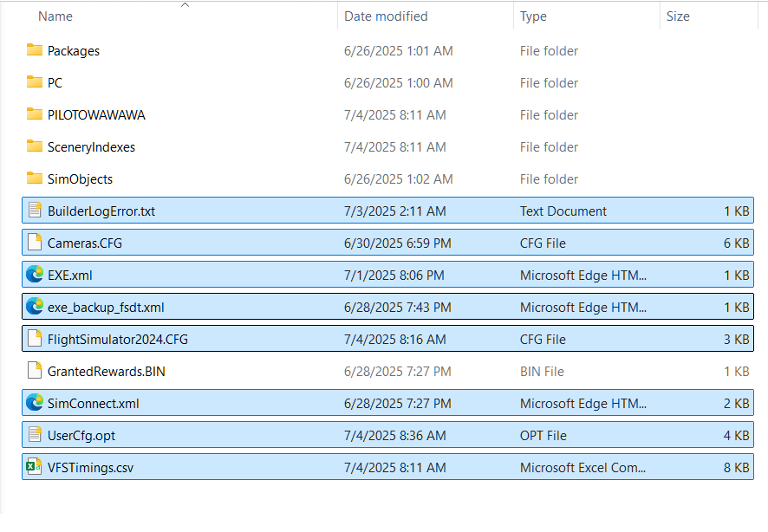Click the SimObjects folder icon
This screenshot has height=532, width=768.
(x=35, y=178)
